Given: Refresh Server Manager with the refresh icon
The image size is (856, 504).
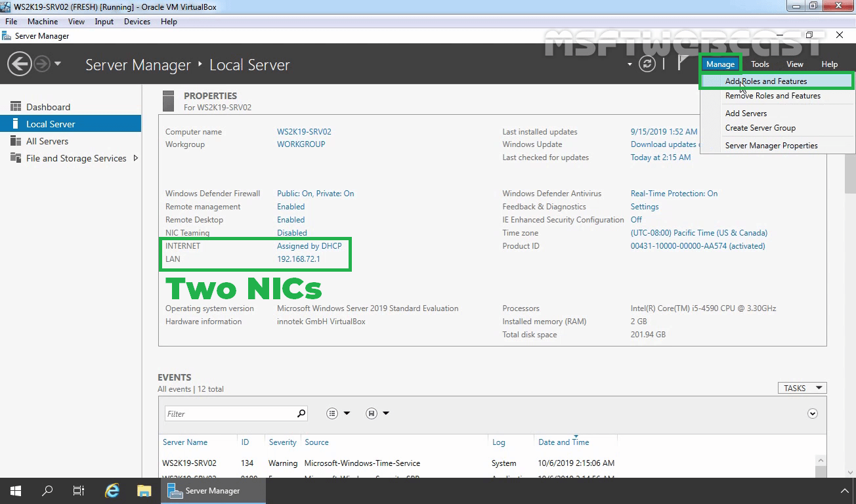Looking at the screenshot, I should pos(647,64).
